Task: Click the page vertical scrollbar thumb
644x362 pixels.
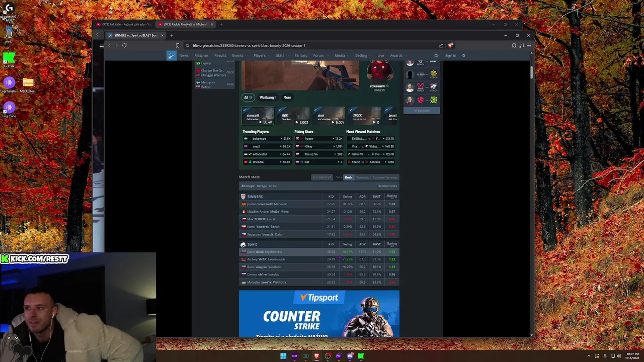Action: [531, 71]
